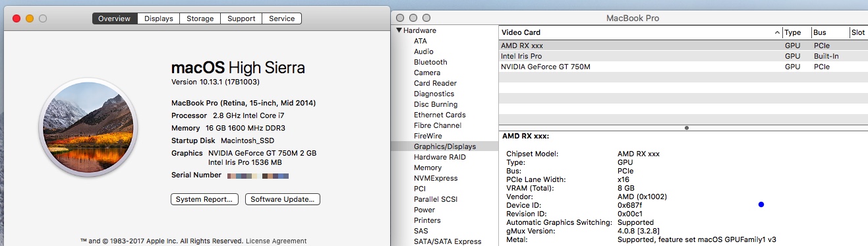Screen dimensions: 868x246
Task: Select ATA in the hardware list
Action: pyautogui.click(x=420, y=41)
